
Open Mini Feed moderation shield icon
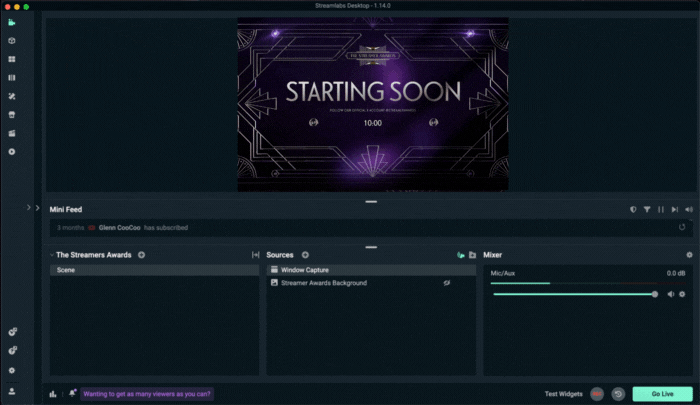click(x=633, y=209)
